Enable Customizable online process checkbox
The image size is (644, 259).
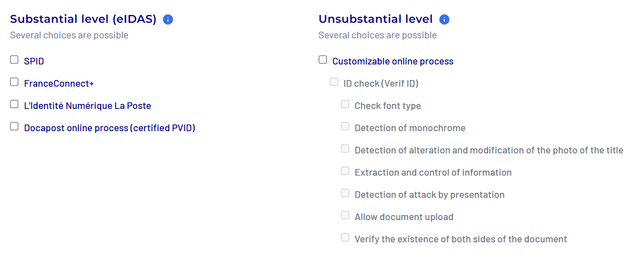(x=323, y=60)
